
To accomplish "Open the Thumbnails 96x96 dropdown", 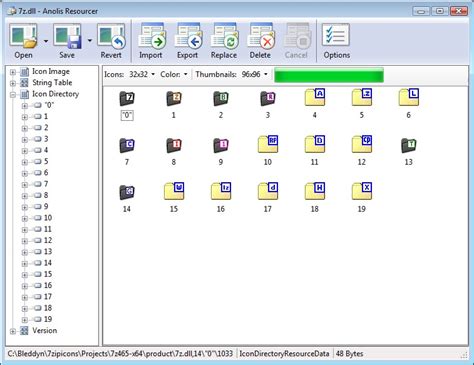I will tap(254, 74).
